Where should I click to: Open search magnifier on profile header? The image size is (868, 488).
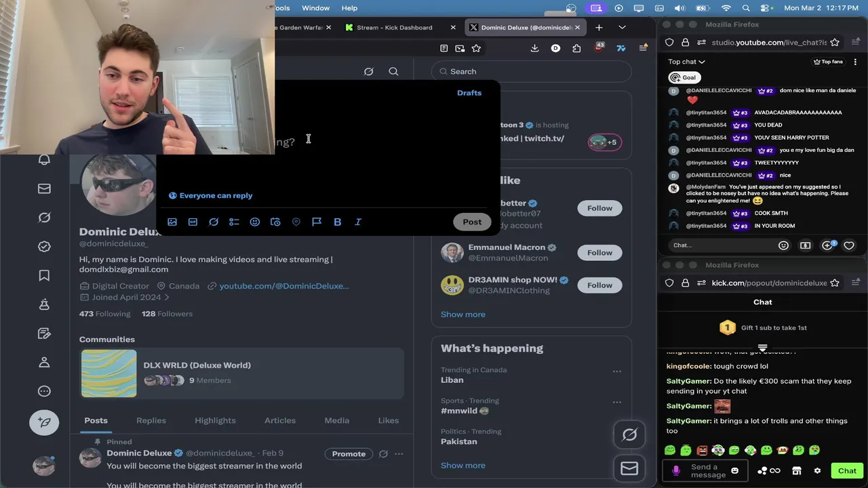click(x=393, y=71)
